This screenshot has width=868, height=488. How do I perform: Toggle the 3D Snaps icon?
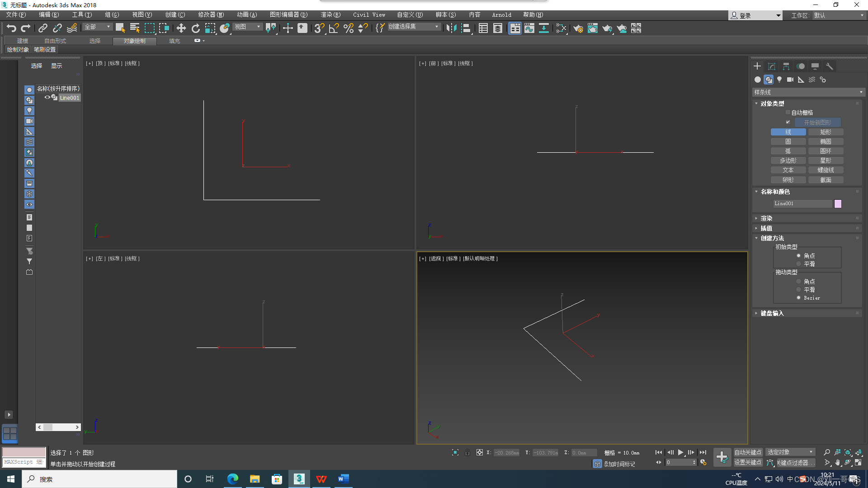point(319,28)
